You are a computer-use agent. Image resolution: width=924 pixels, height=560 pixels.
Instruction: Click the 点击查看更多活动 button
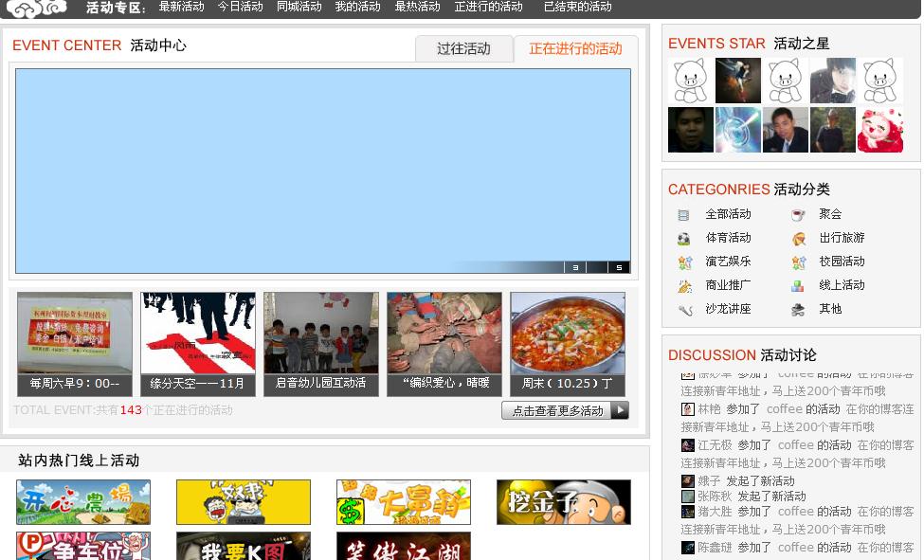point(565,410)
